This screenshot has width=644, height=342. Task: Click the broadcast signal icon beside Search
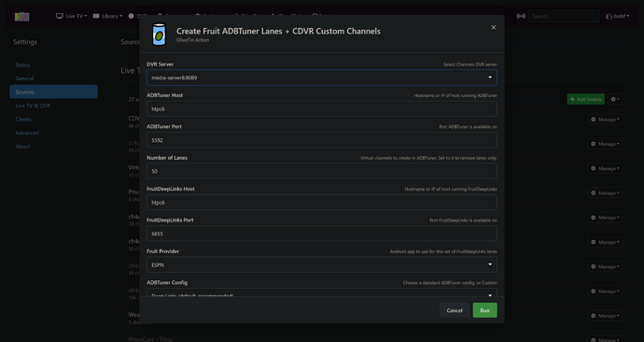point(521,16)
